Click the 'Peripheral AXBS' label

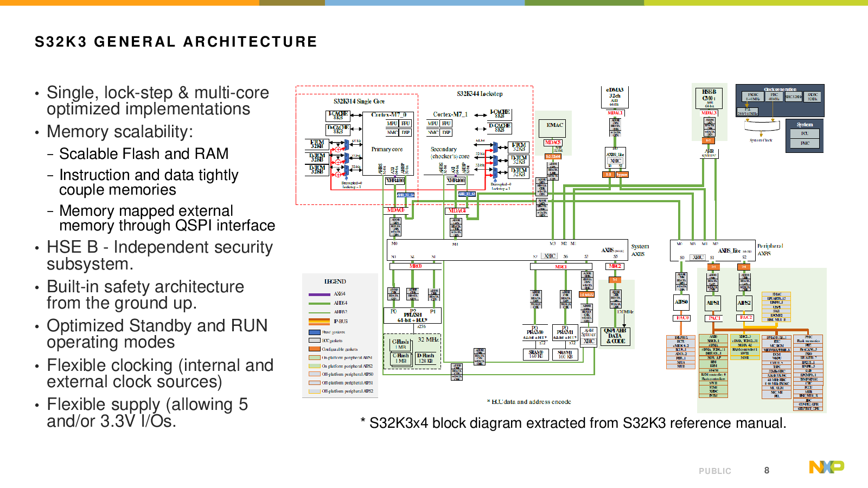tap(770, 249)
